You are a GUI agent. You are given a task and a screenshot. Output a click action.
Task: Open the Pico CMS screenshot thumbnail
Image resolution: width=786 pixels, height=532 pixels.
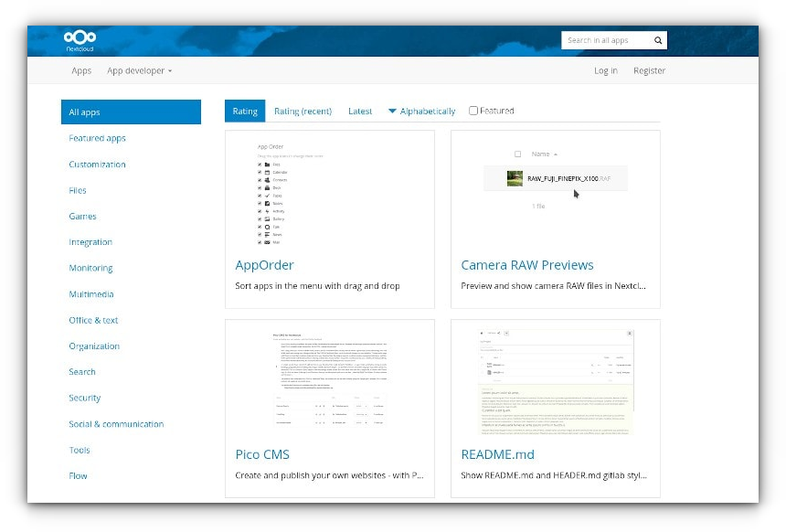[331, 380]
